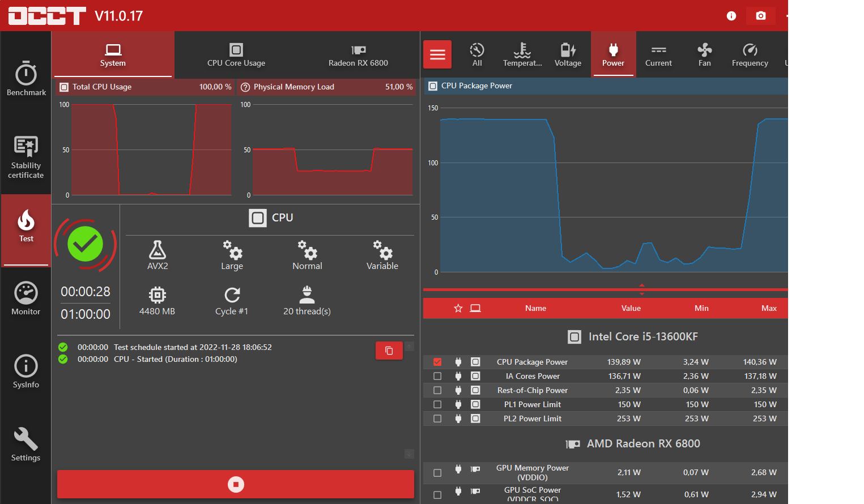
Task: Take screenshot with camera button
Action: coord(761,16)
